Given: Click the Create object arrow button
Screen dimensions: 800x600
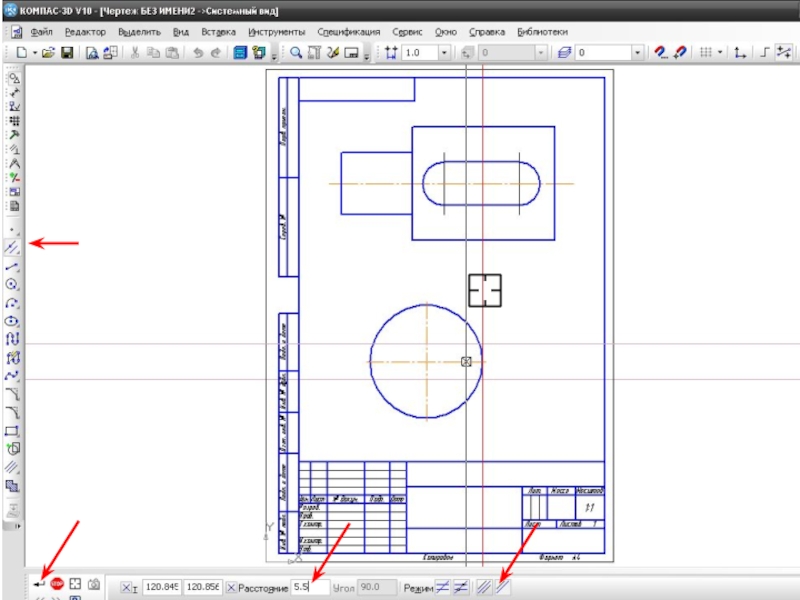Looking at the screenshot, I should (x=39, y=583).
